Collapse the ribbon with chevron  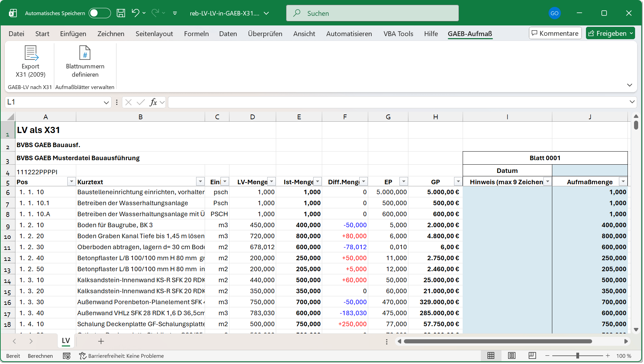629,85
